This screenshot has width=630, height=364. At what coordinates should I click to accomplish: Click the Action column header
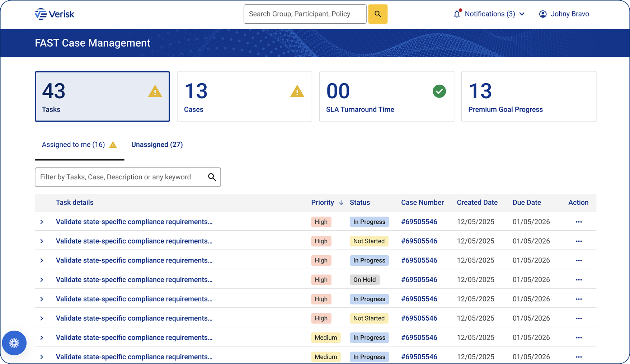click(578, 203)
